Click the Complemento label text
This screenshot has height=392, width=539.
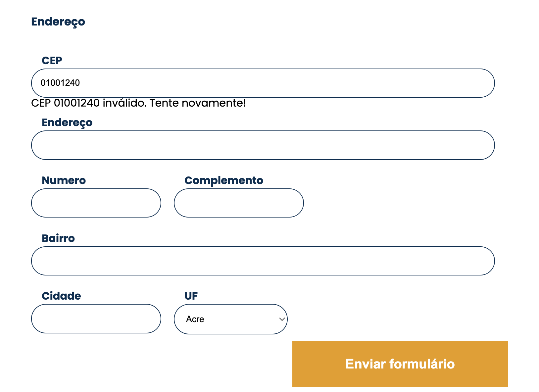(223, 180)
